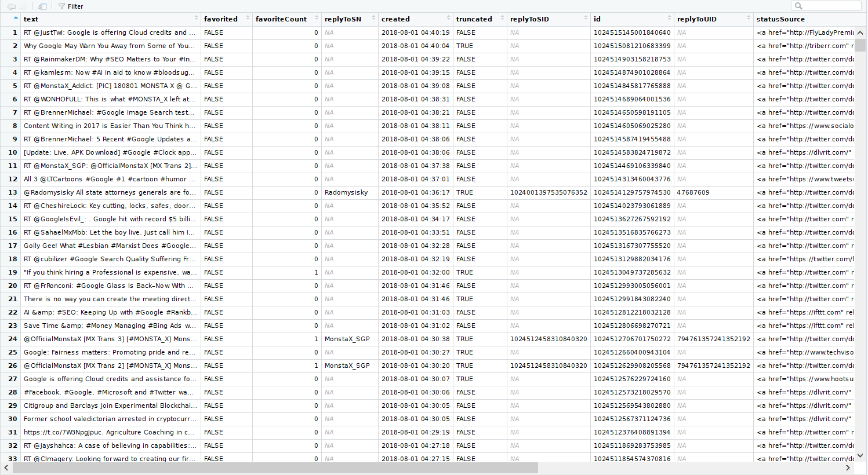The height and width of the screenshot is (475, 868).
Task: Select cell 'Content Writing in 2017 is Easier'
Action: [111, 126]
